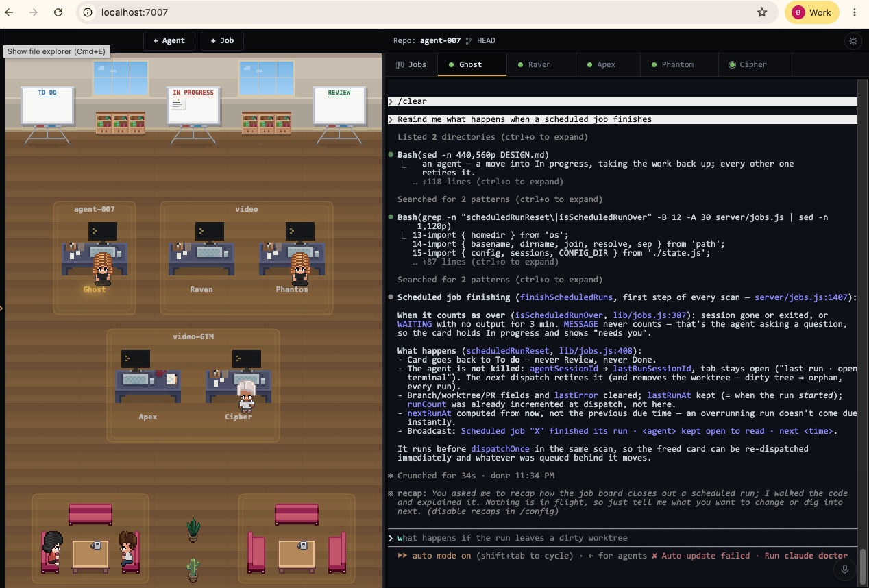Click the REVIEW whiteboard
Image resolution: width=869 pixels, height=588 pixels.
(x=339, y=106)
